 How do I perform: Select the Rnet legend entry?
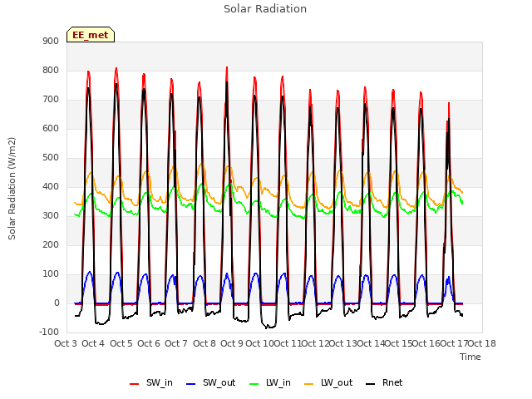[x=384, y=382]
